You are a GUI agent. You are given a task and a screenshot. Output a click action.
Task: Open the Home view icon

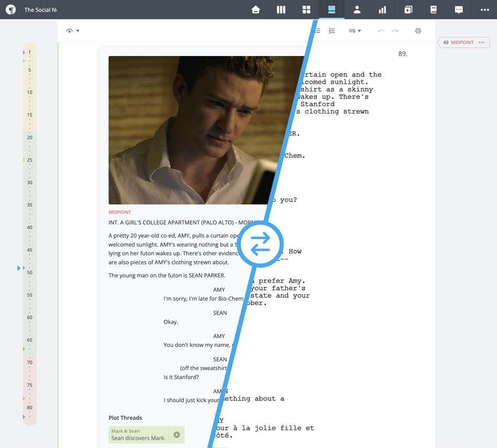tap(255, 9)
